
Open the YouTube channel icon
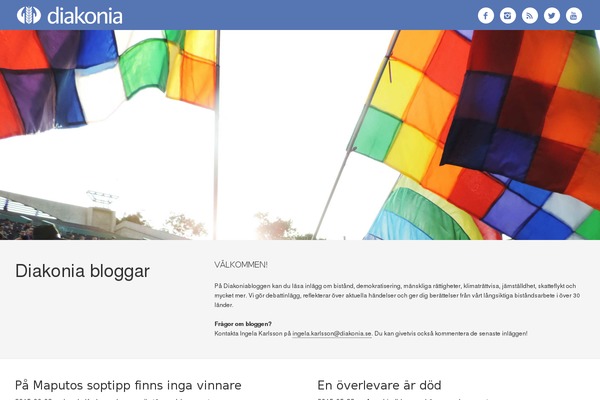pyautogui.click(x=574, y=16)
